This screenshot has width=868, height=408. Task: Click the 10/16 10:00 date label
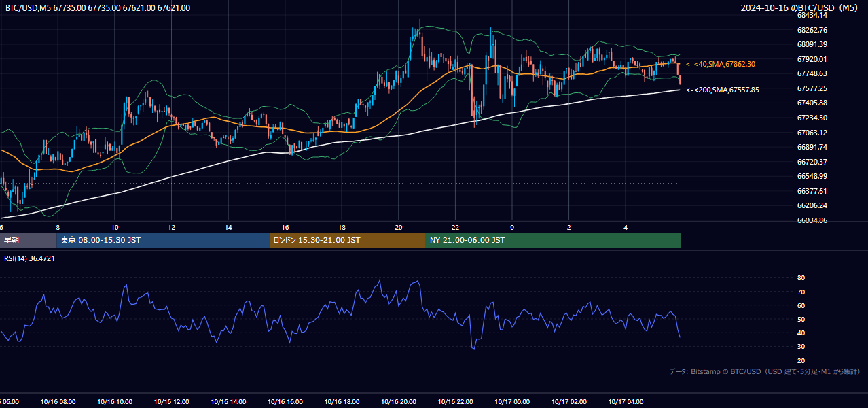(115, 402)
